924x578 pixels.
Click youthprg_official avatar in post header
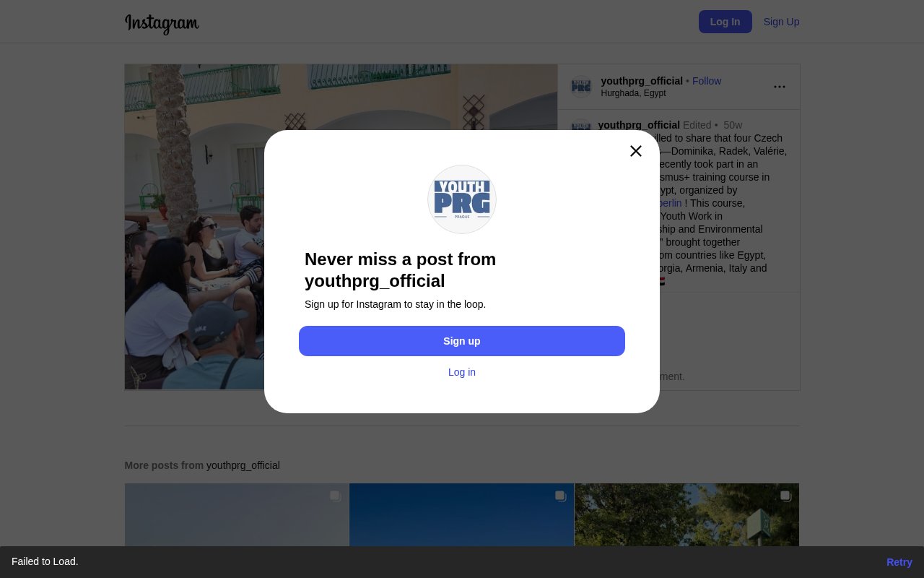(x=581, y=87)
